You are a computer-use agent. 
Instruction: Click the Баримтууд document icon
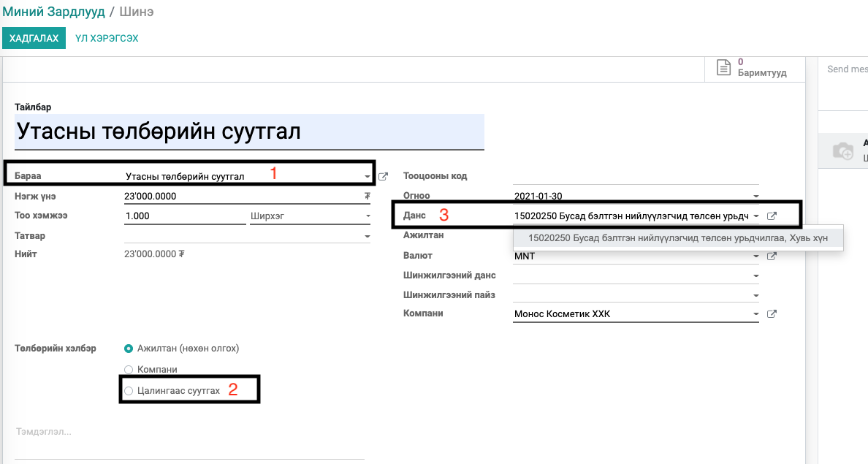coord(723,67)
